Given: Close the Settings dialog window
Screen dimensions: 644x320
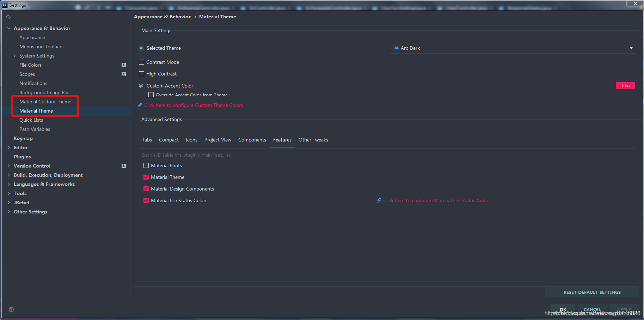Looking at the screenshot, I should click(635, 4).
